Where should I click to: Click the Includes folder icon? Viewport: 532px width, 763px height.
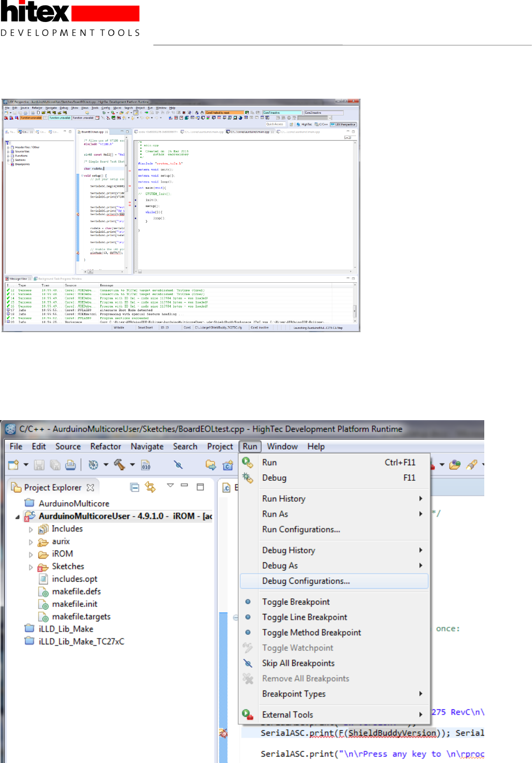pyautogui.click(x=43, y=529)
